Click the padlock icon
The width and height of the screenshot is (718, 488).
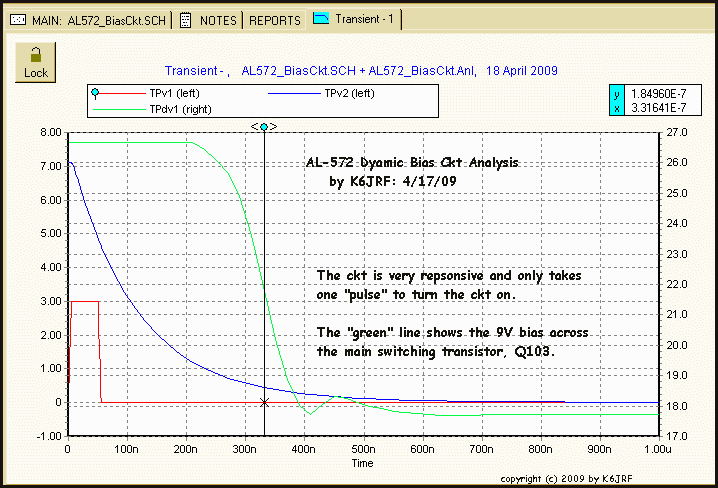(x=36, y=55)
